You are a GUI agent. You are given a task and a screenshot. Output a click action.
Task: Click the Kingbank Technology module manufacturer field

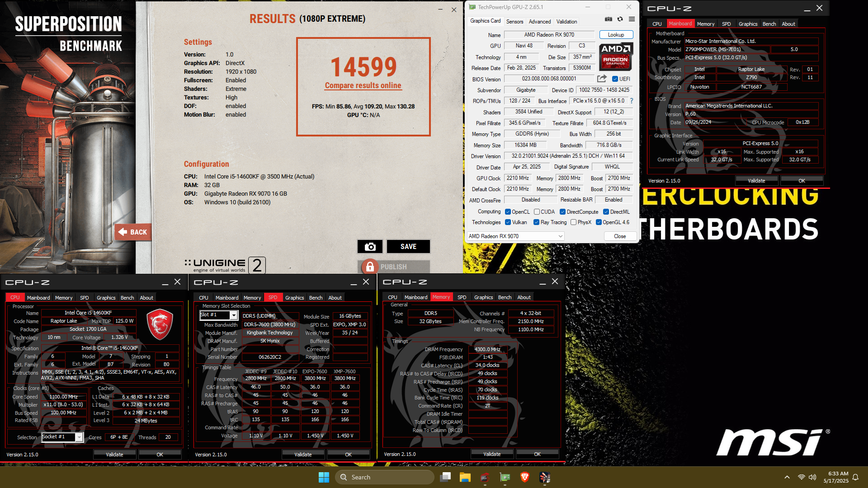270,333
